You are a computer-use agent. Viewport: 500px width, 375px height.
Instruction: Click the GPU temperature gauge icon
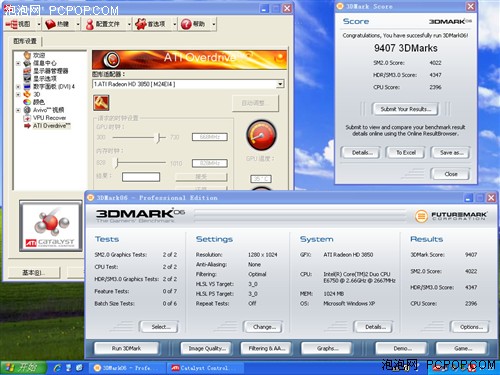point(261,135)
